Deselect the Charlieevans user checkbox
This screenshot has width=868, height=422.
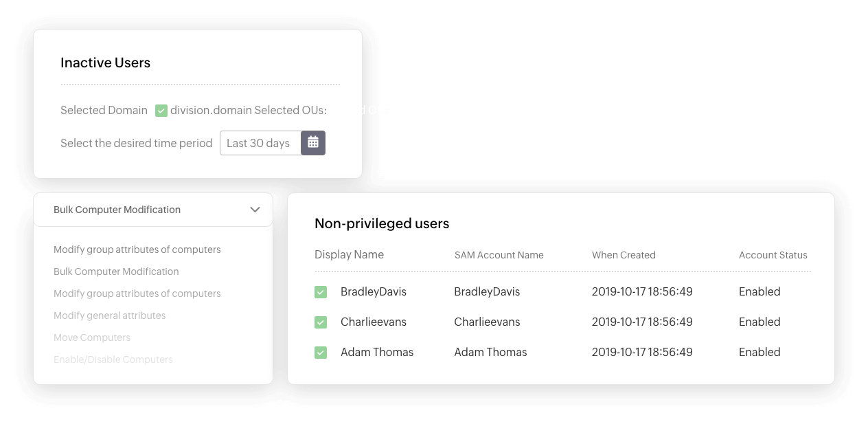click(321, 322)
